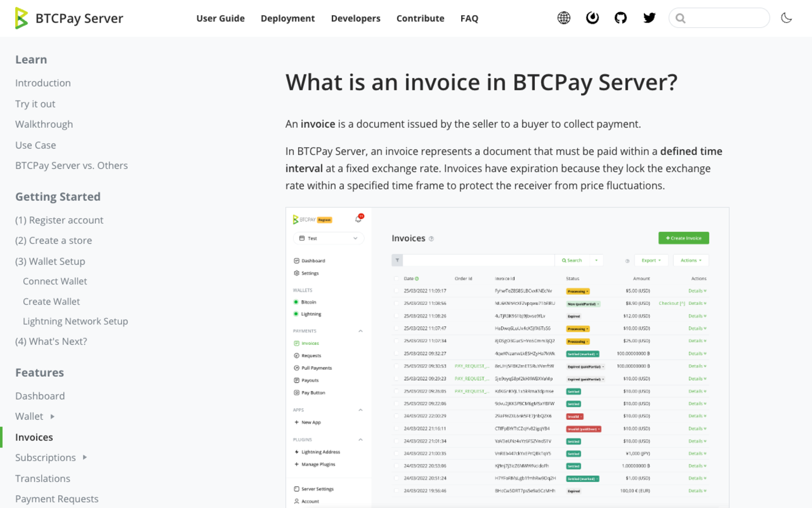Click the documentation search field

[719, 18]
